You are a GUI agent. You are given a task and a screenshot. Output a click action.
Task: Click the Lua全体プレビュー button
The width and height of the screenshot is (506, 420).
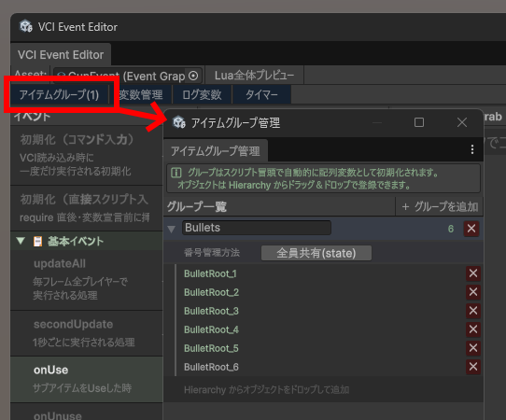point(254,76)
